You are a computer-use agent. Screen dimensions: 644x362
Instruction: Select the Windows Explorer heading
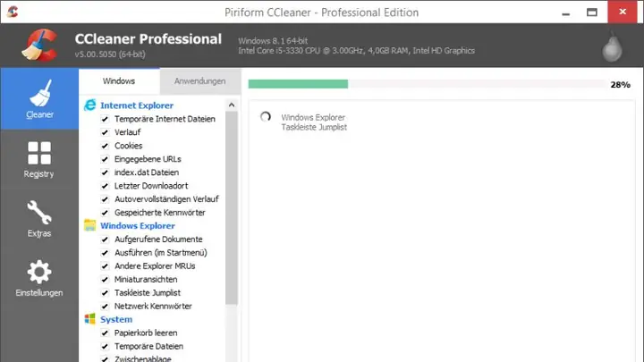pyautogui.click(x=138, y=226)
